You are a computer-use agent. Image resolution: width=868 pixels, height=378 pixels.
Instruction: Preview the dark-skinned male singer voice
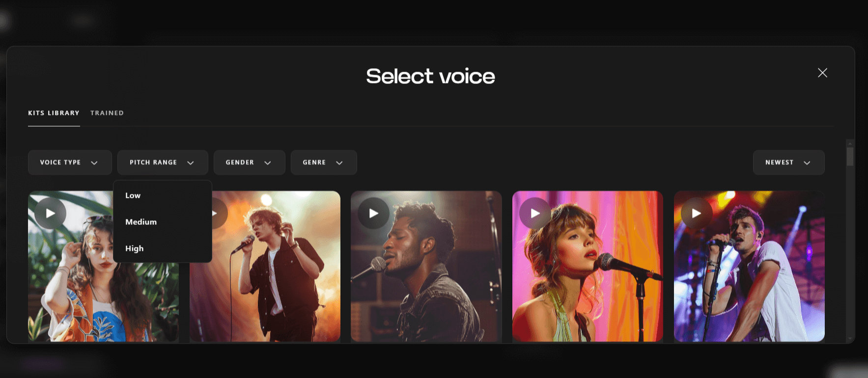(x=373, y=214)
